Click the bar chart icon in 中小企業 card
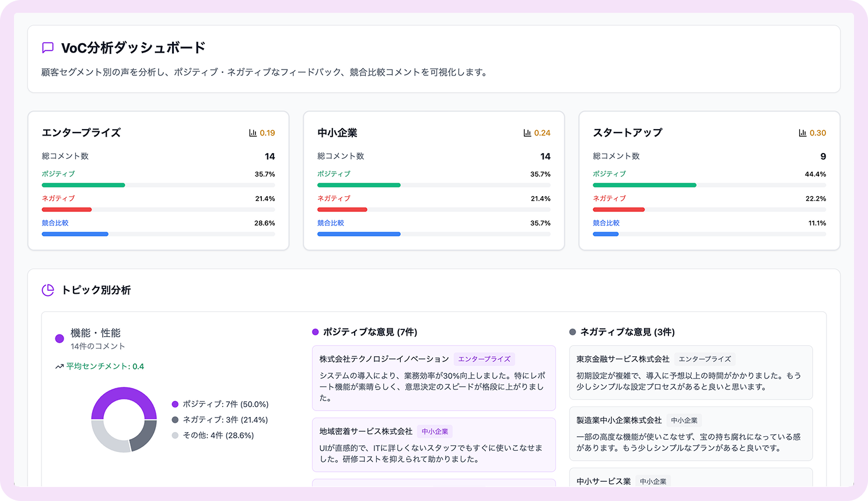 click(x=527, y=133)
